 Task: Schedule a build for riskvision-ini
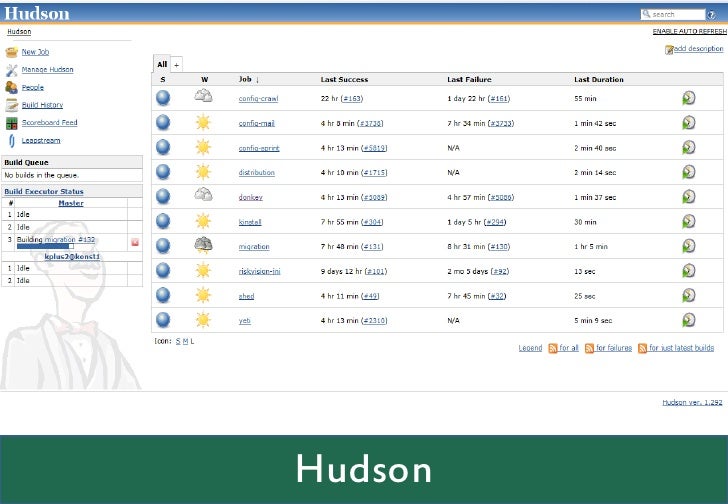[x=689, y=271]
